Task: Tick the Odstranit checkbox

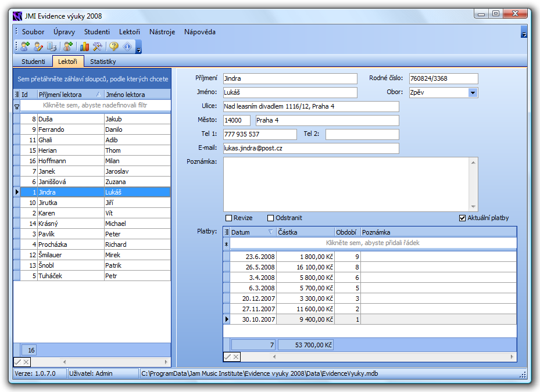Action: 270,218
